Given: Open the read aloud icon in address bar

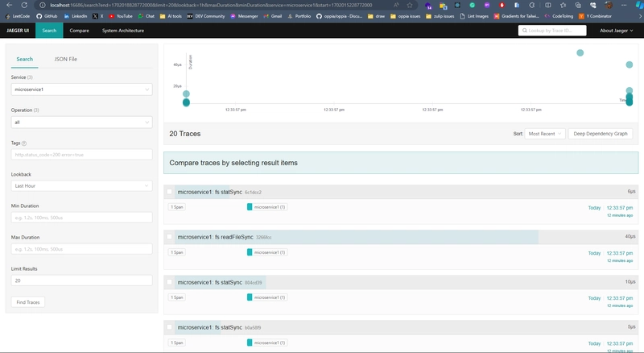Looking at the screenshot, I should point(396,6).
